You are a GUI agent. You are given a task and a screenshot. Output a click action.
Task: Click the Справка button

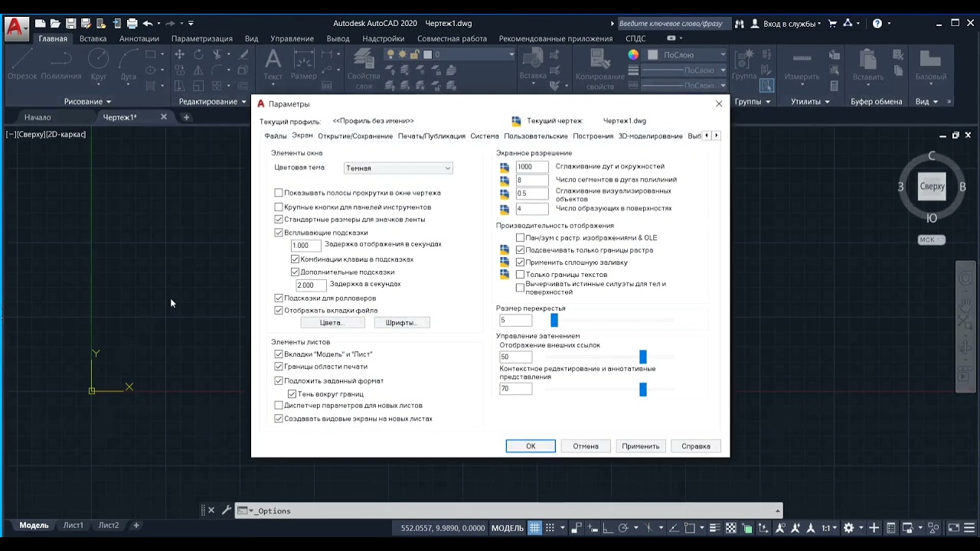point(696,446)
